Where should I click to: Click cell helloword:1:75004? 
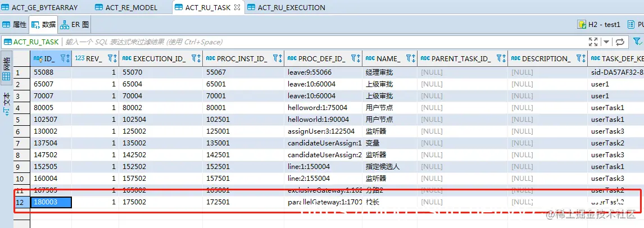pyautogui.click(x=323, y=108)
